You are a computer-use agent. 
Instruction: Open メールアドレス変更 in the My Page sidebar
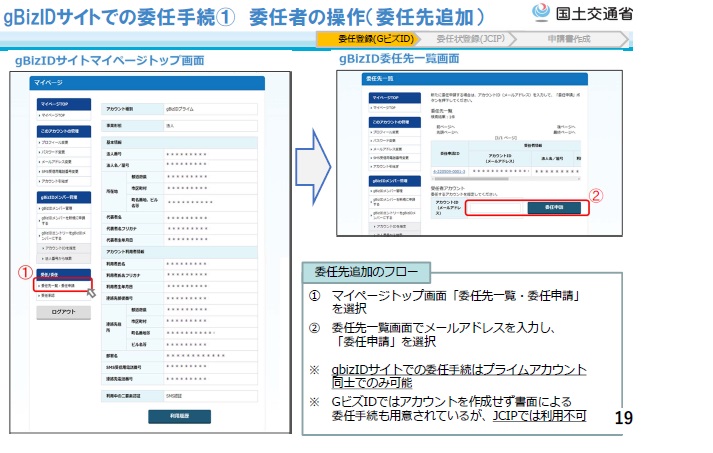click(56, 162)
